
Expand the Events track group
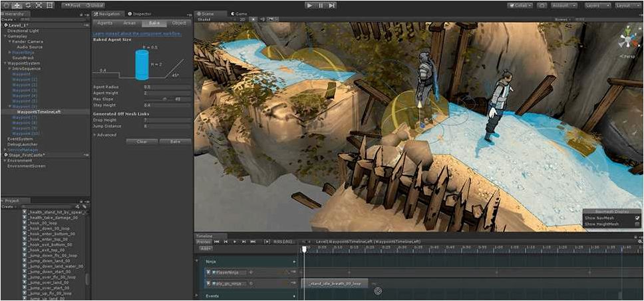click(x=196, y=296)
